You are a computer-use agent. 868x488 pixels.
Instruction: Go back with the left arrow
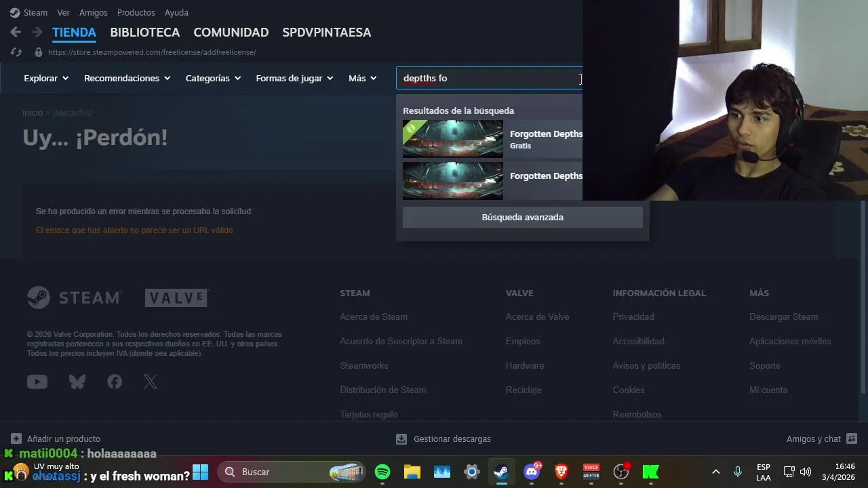[16, 32]
